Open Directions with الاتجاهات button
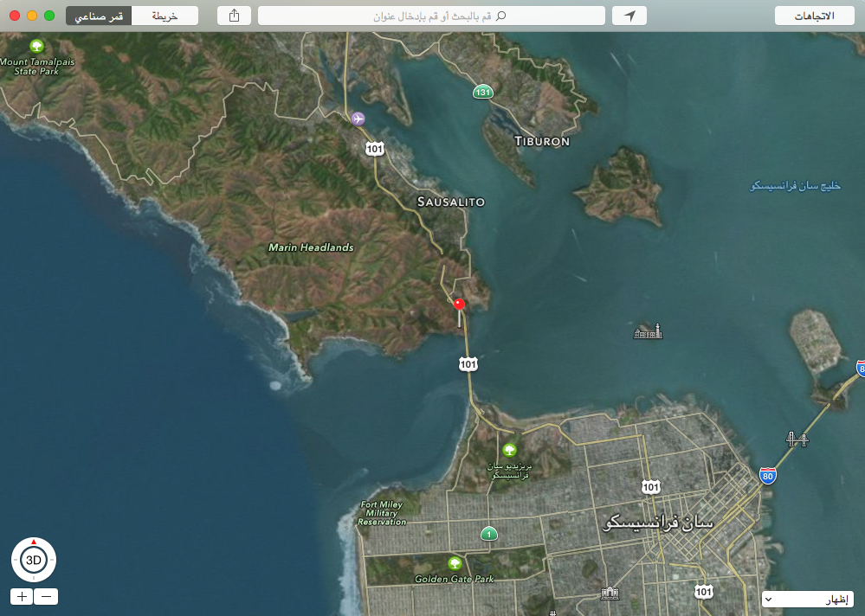The height and width of the screenshot is (616, 865). click(814, 16)
